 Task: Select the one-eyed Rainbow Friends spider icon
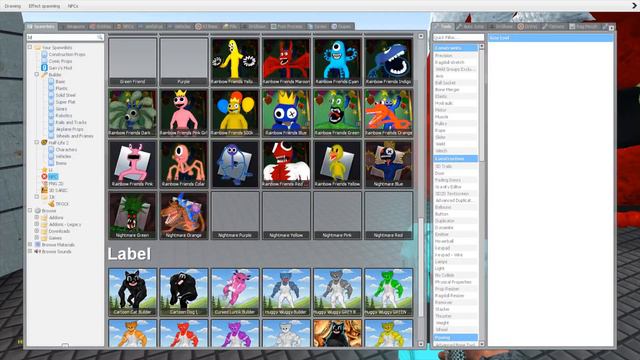184,164
